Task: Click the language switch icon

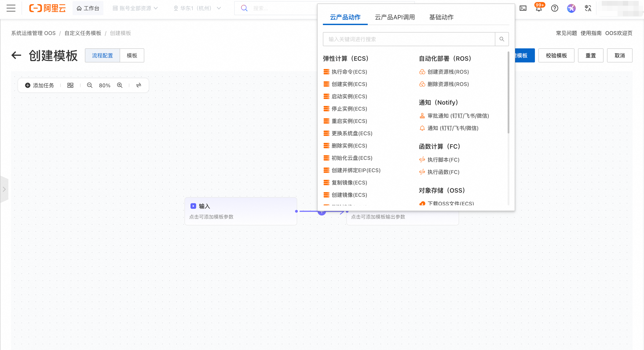Action: coord(588,8)
